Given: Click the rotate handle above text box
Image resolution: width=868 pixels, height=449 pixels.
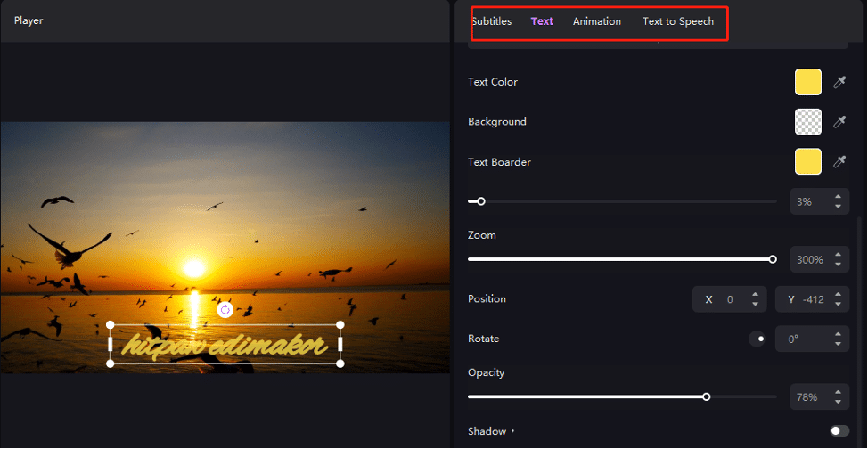Looking at the screenshot, I should click(x=225, y=309).
